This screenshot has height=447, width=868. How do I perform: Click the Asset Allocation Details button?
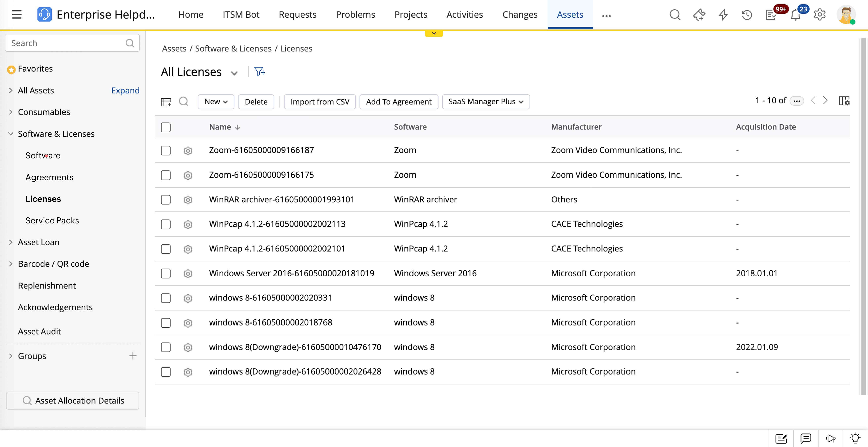click(73, 401)
